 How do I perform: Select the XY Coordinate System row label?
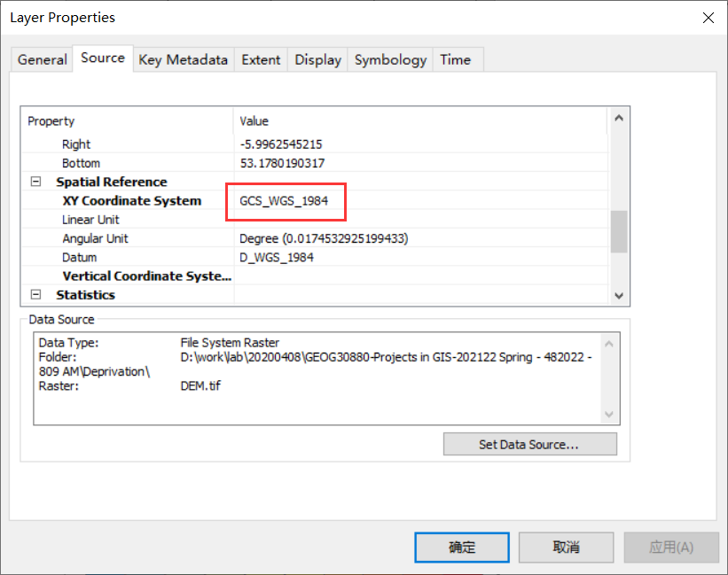[132, 201]
